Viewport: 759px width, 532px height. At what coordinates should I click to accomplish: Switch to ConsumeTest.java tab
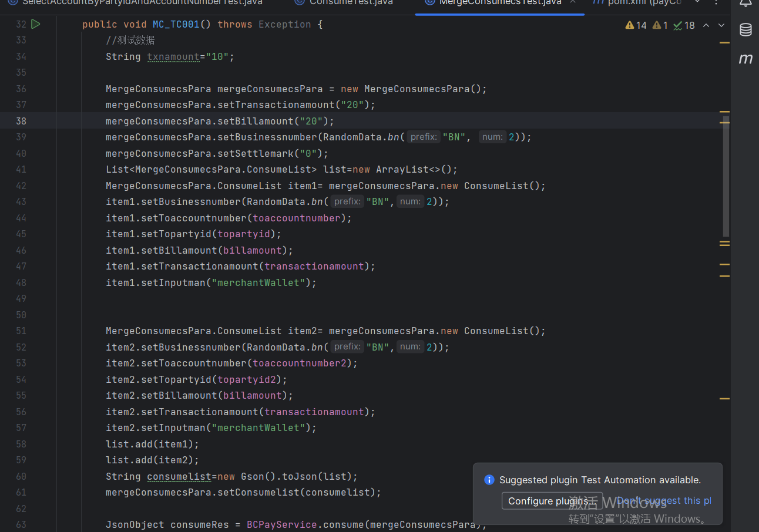click(x=344, y=3)
